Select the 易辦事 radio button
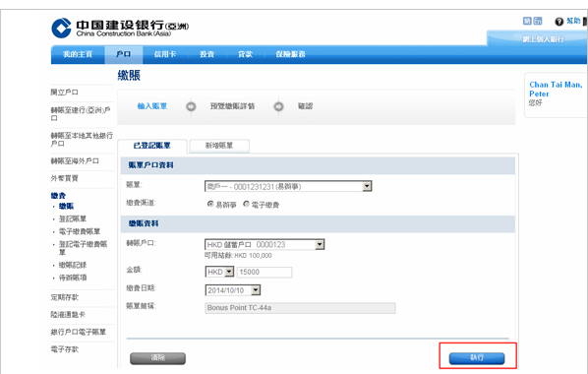Image resolution: width=588 pixels, height=374 pixels. tap(210, 204)
